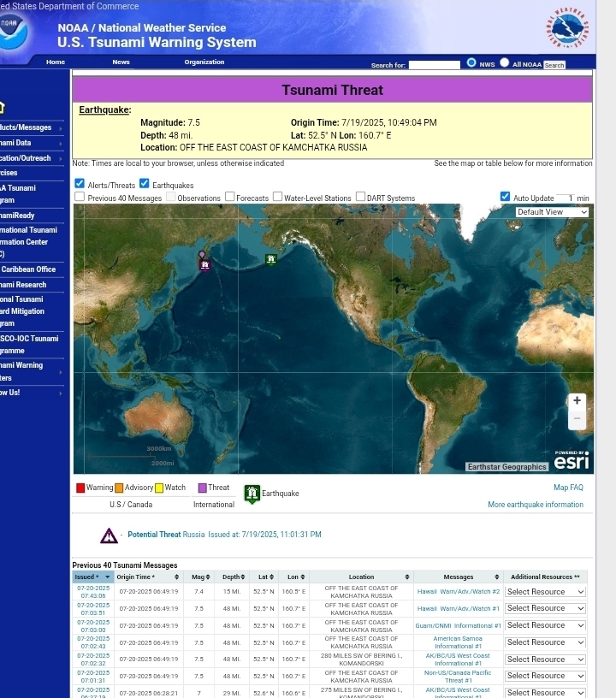Open the News menu item
The height and width of the screenshot is (698, 616).
tap(121, 62)
